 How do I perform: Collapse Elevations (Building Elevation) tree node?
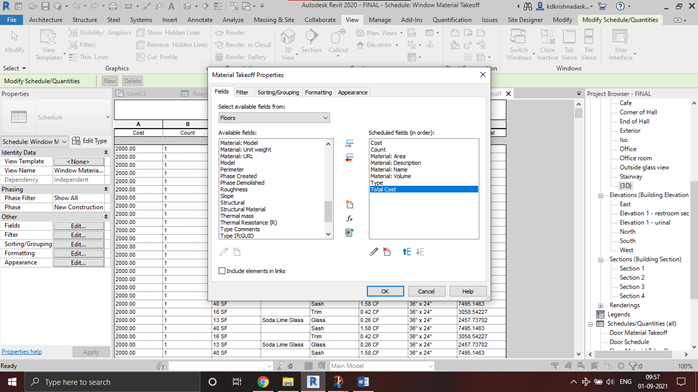click(x=601, y=195)
